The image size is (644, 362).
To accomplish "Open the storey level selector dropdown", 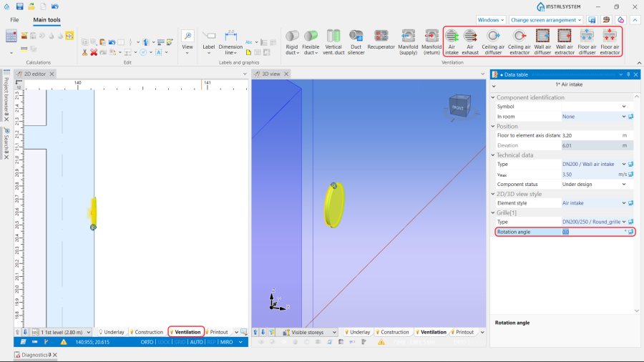I will (x=66, y=332).
